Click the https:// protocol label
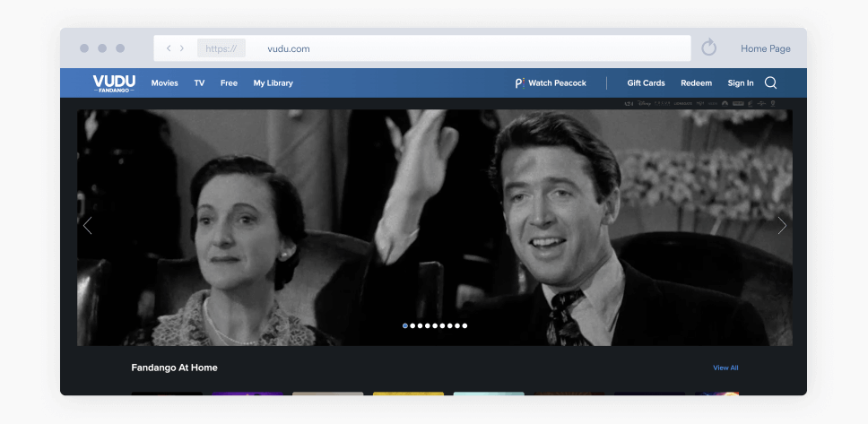 221,48
